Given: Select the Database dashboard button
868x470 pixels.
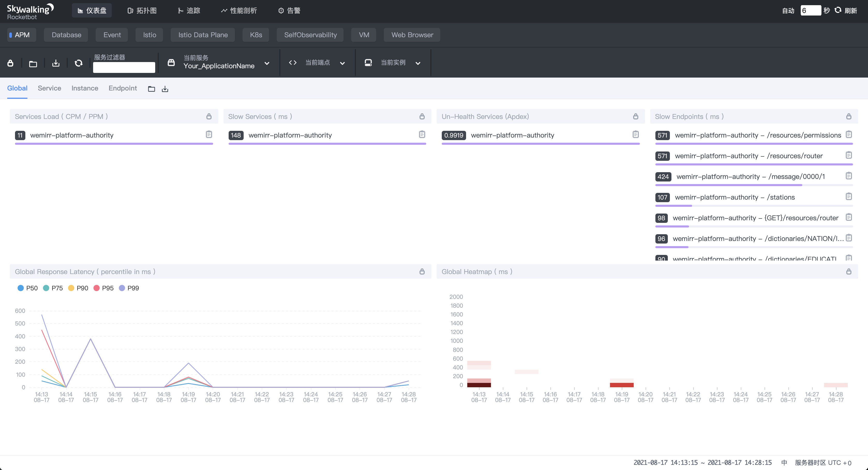Looking at the screenshot, I should (66, 35).
